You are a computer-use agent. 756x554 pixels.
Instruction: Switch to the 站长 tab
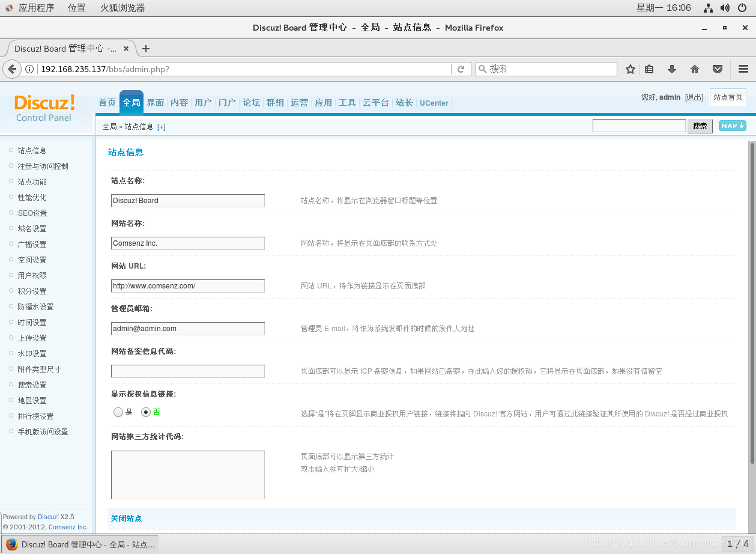[x=404, y=103]
